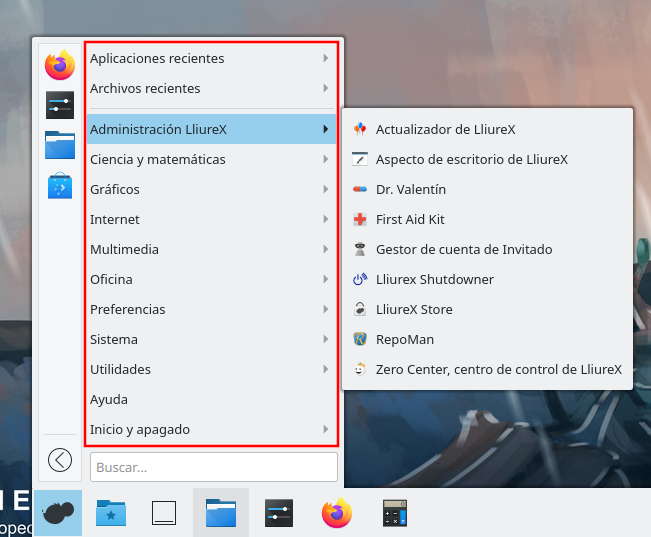Launch Zero Center, centro de control
Screen dimensions: 651x537
[x=498, y=369]
